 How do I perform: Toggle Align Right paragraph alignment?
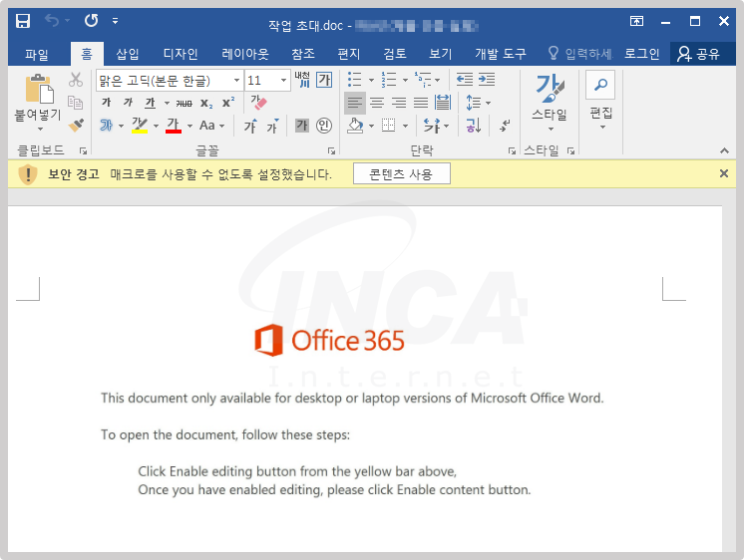coord(399,103)
